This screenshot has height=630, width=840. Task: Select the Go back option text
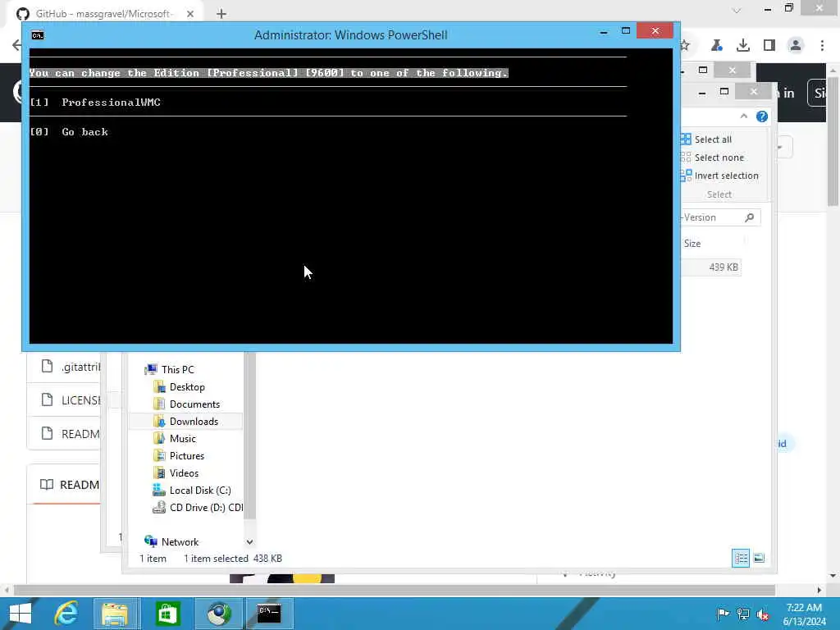click(x=84, y=132)
